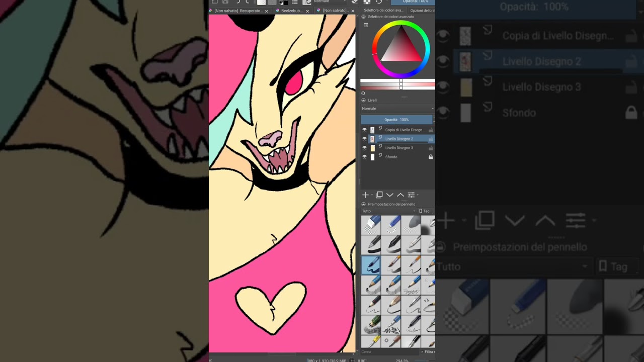
Task: Duplicate the selected layer
Action: click(x=379, y=195)
